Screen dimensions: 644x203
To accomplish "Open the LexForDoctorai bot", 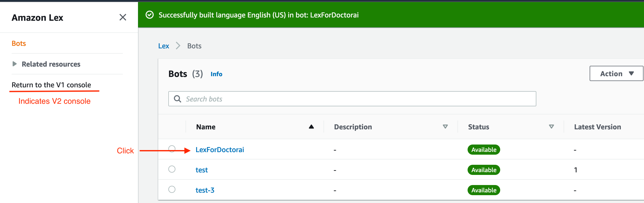I will [x=220, y=150].
